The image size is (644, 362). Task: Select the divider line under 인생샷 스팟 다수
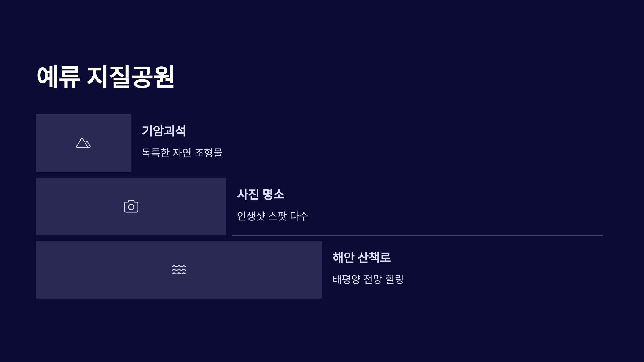pyautogui.click(x=417, y=235)
